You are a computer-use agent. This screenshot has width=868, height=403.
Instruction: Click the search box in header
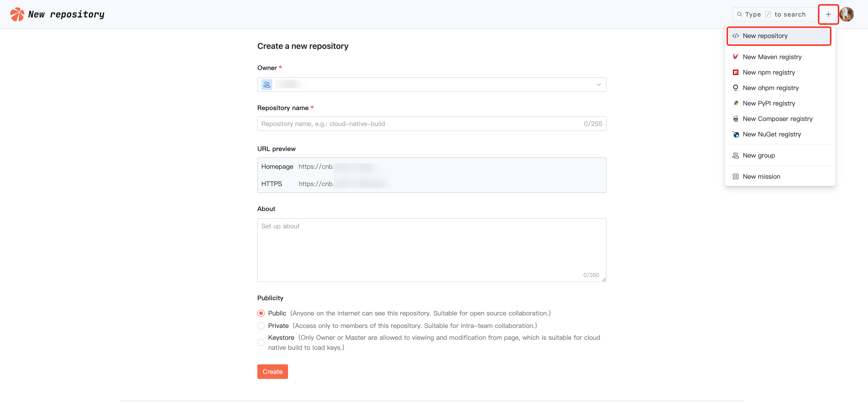point(774,14)
